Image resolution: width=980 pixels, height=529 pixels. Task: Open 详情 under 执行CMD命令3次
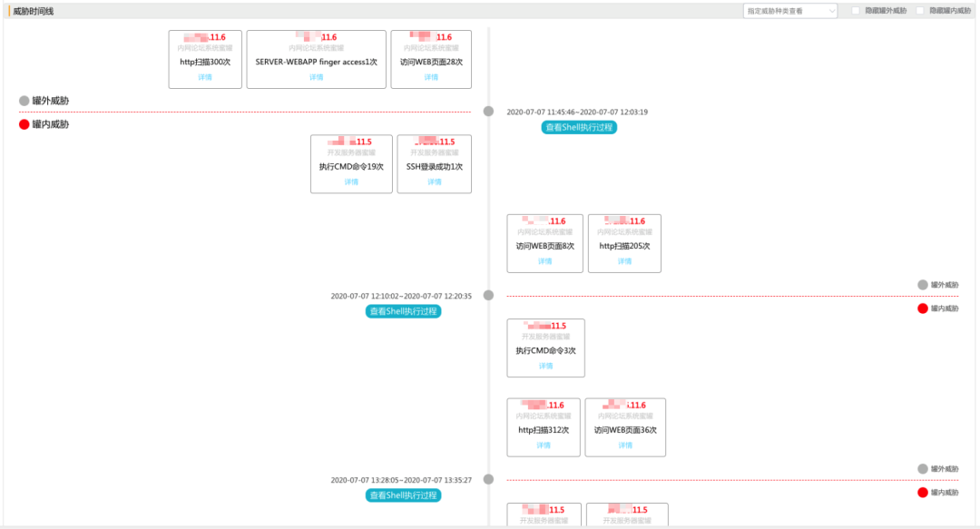click(x=545, y=366)
